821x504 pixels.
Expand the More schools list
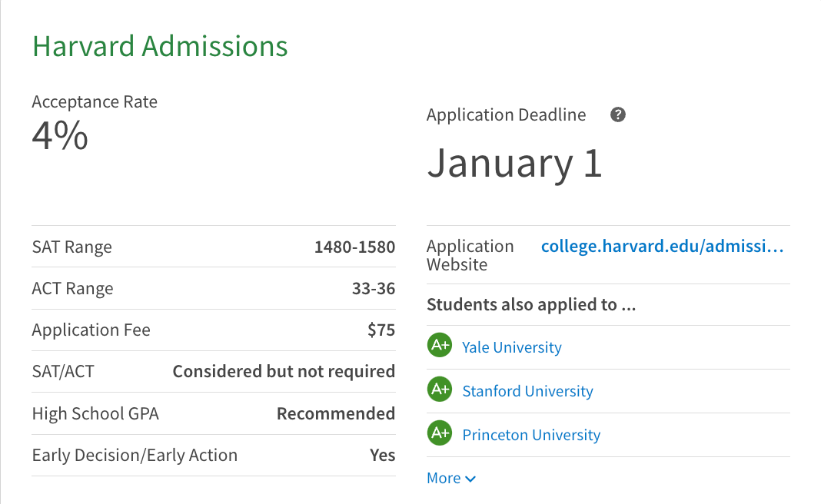point(444,478)
